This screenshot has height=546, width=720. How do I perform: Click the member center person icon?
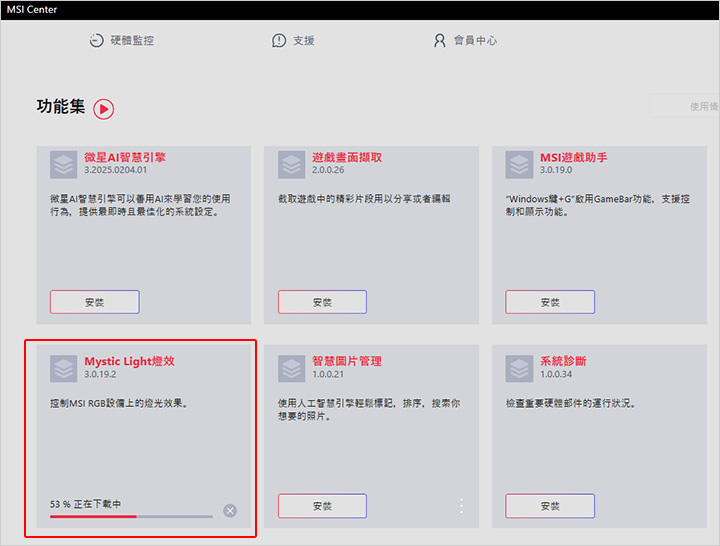pos(439,40)
